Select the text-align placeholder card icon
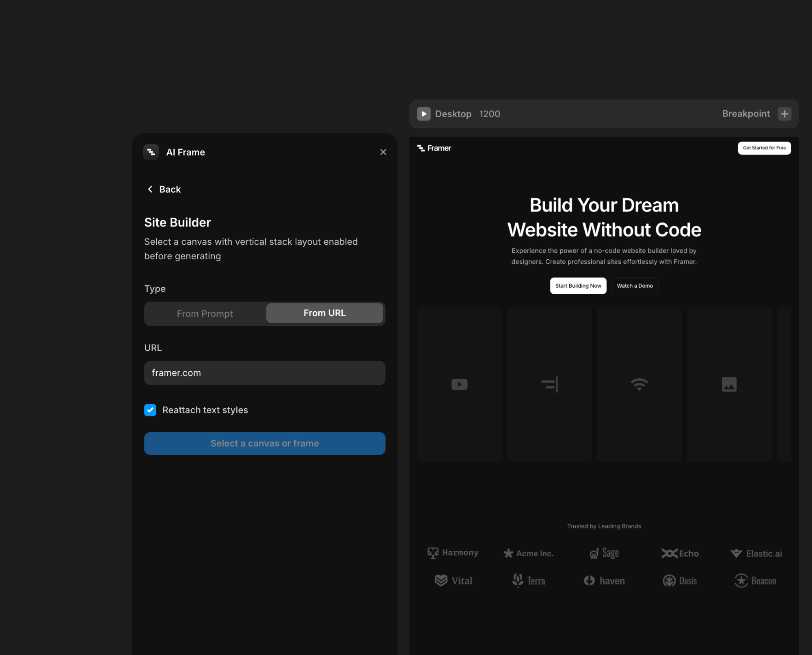812x655 pixels. coord(549,384)
